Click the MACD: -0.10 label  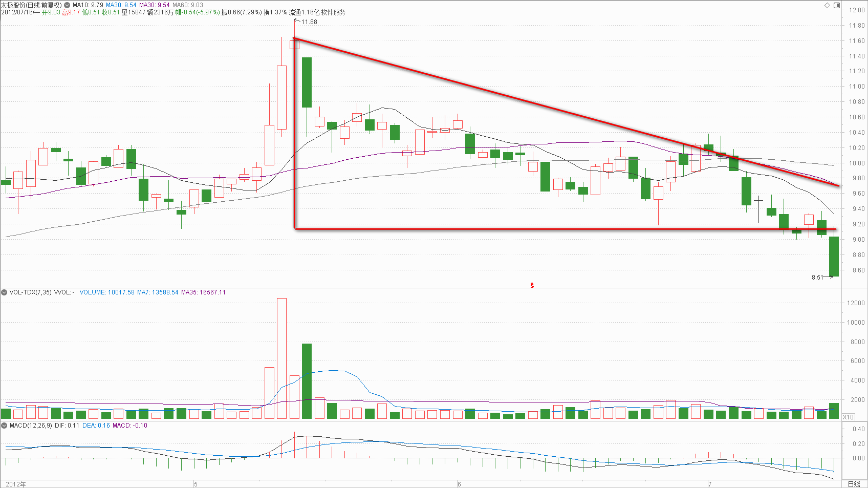(x=130, y=426)
